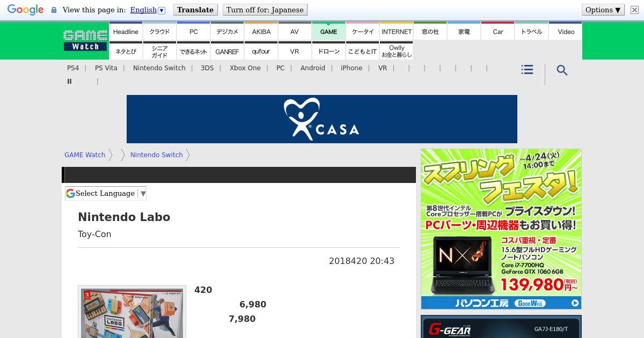Click PC in the platform category bar
This screenshot has height=338, width=644.
[x=280, y=68]
